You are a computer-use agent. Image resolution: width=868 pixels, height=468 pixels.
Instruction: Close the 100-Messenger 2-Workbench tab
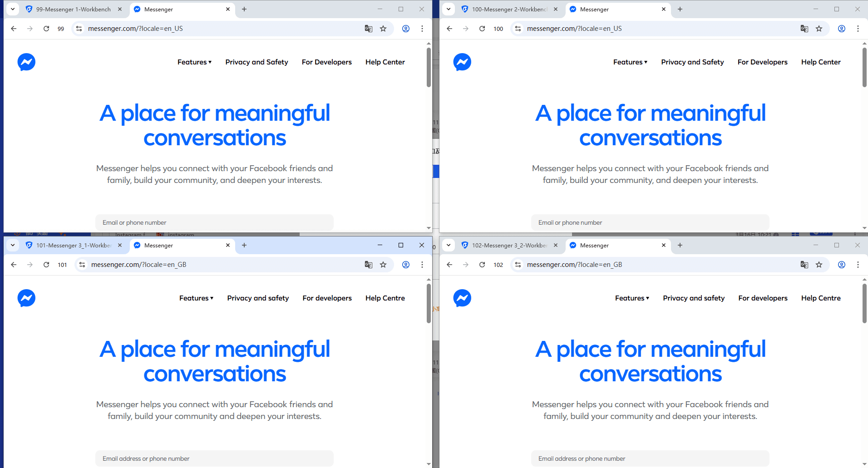click(x=556, y=9)
